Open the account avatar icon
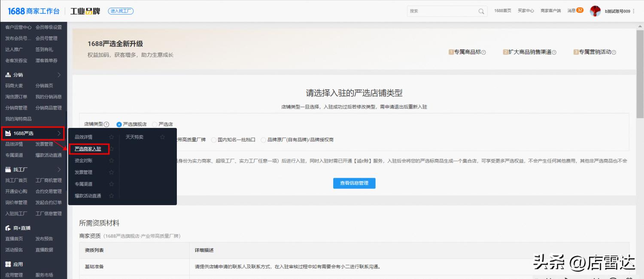644x279 pixels. coord(595,11)
